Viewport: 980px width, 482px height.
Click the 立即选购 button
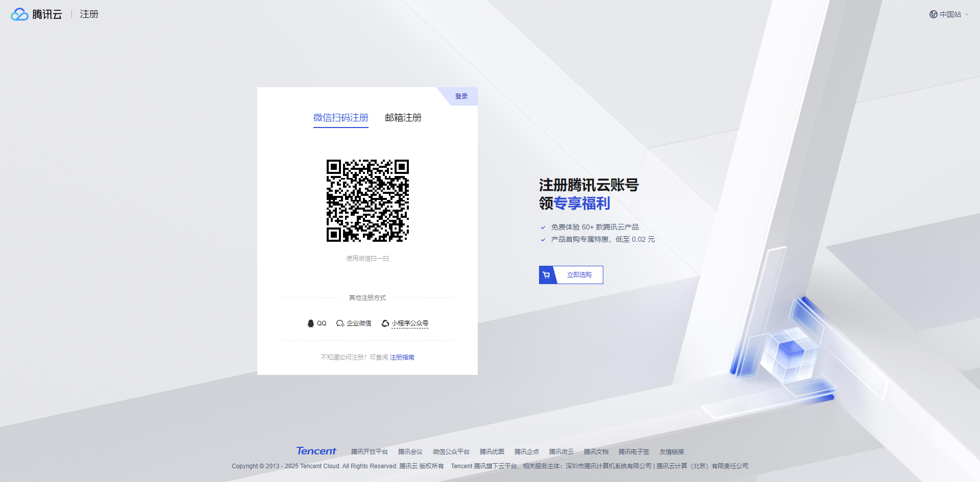[571, 275]
